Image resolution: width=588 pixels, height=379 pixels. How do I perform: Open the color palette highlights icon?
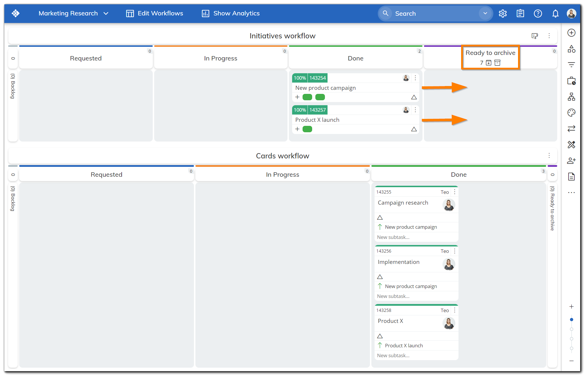571,113
